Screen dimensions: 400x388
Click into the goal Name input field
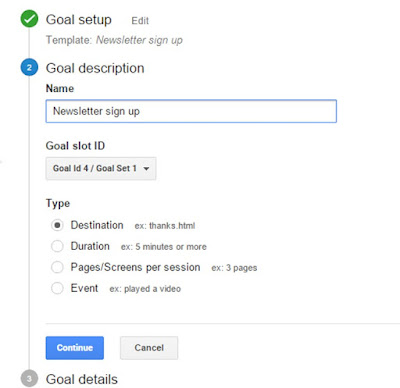[191, 111]
